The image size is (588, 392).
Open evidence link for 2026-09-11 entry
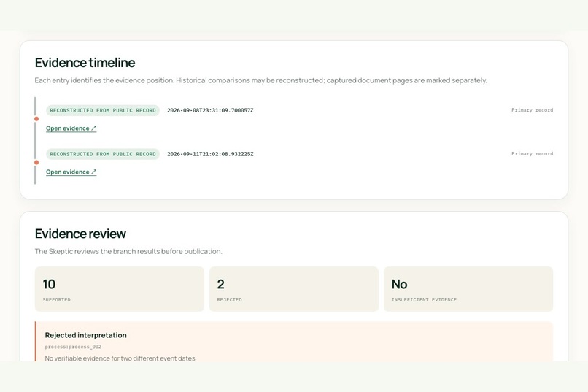tap(71, 172)
